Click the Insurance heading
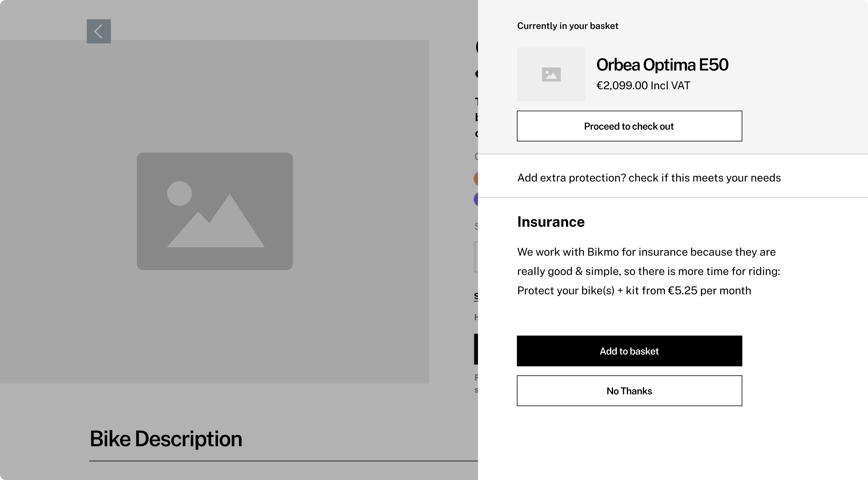 (x=551, y=222)
